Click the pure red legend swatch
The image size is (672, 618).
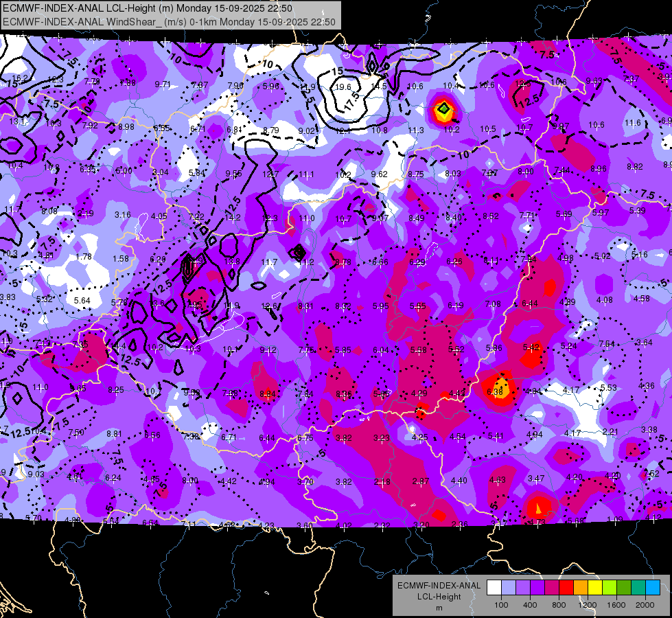566,588
